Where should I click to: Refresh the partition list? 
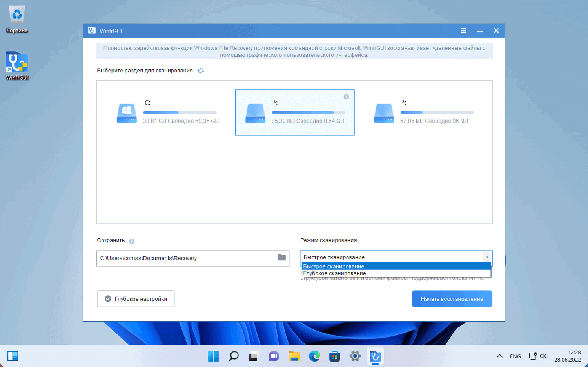coord(201,71)
